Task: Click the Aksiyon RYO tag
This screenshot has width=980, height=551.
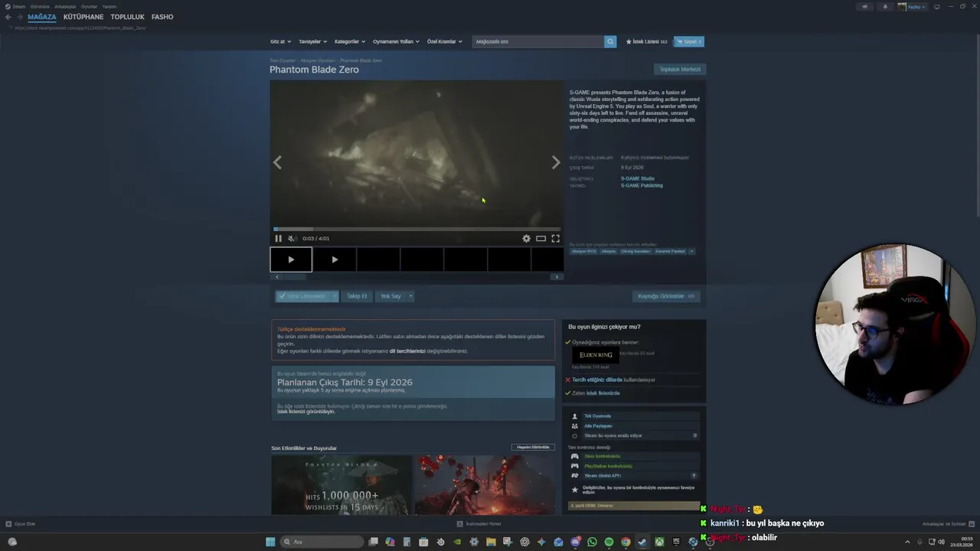Action: (584, 251)
